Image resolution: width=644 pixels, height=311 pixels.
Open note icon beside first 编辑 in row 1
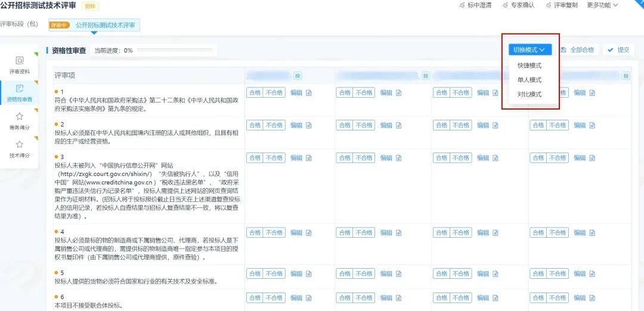[x=309, y=92]
